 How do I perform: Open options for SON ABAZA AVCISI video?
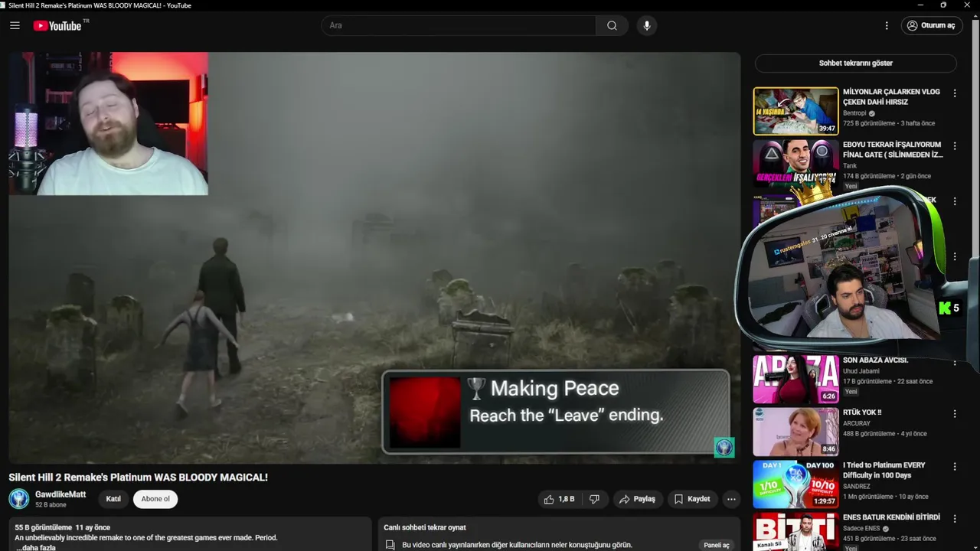(955, 361)
